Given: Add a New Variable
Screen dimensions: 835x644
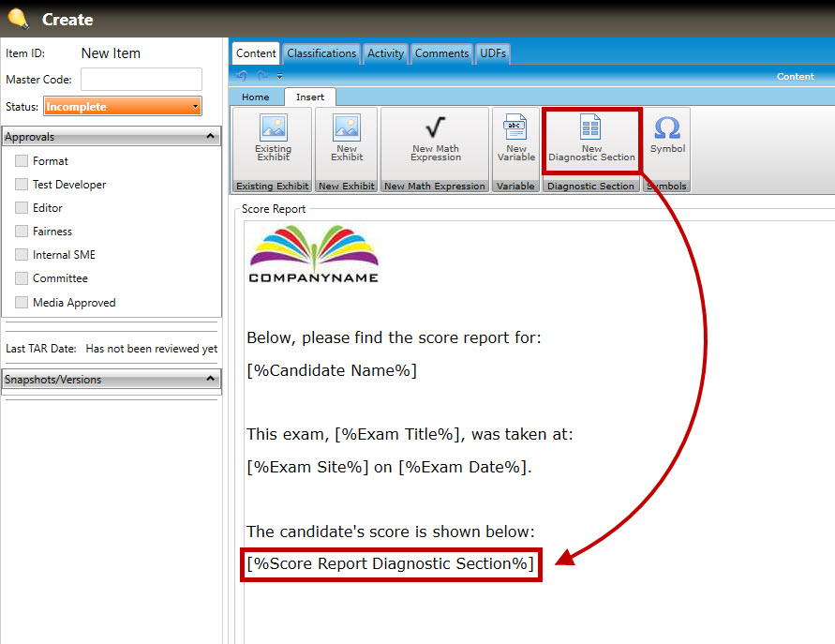Looking at the screenshot, I should click(x=516, y=139).
